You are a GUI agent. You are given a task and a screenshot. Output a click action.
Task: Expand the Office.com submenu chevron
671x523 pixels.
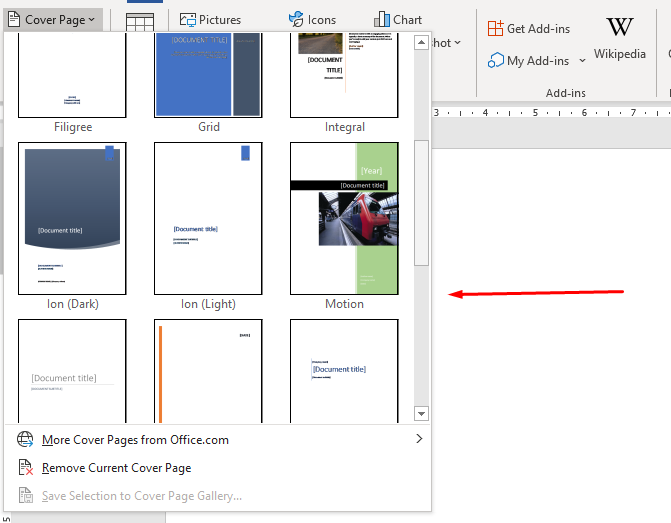[419, 439]
